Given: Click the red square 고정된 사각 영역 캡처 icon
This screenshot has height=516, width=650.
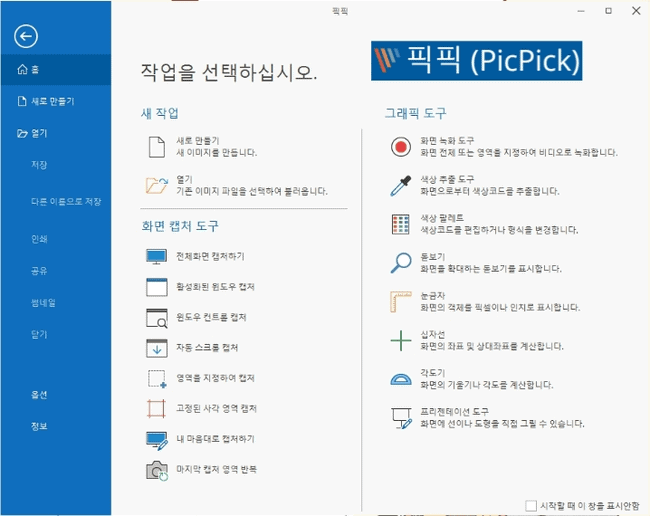Looking at the screenshot, I should tap(156, 409).
